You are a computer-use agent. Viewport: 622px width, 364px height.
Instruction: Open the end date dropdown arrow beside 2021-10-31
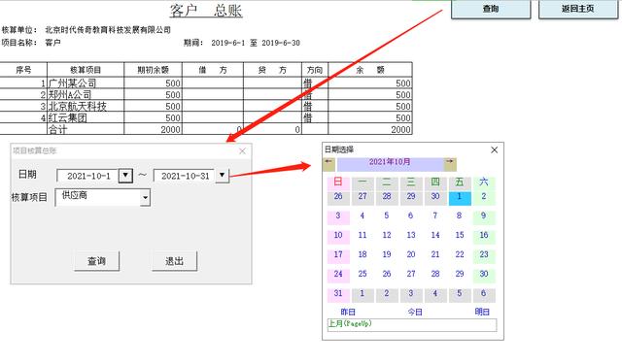tap(223, 175)
